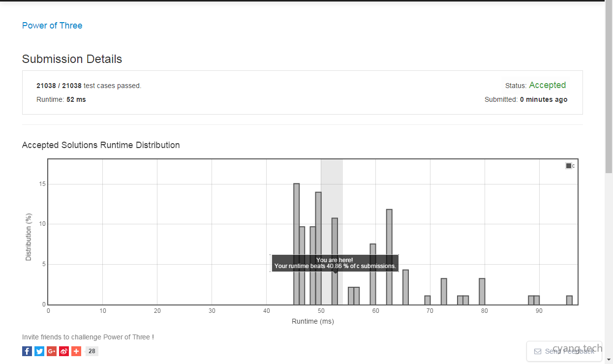
Task: Share on Facebook via the Facebook icon
Action: (x=27, y=351)
